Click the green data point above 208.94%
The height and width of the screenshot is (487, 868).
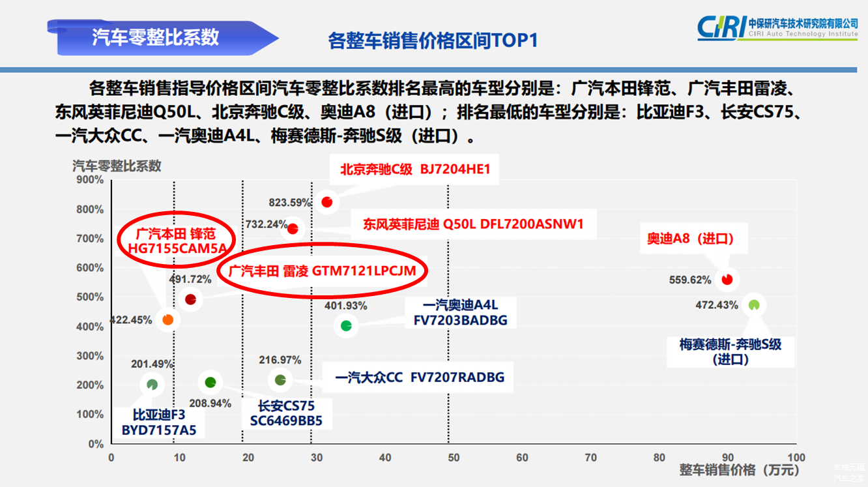click(210, 382)
